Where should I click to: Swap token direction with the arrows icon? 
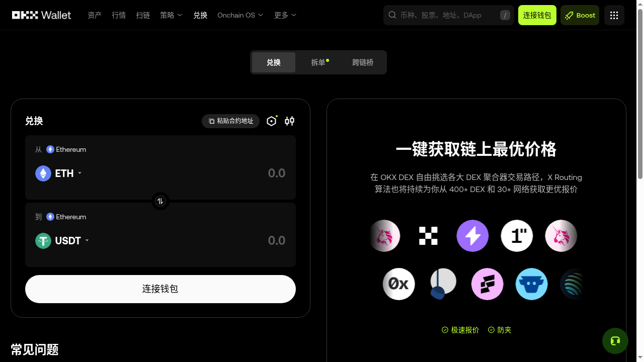point(160,201)
